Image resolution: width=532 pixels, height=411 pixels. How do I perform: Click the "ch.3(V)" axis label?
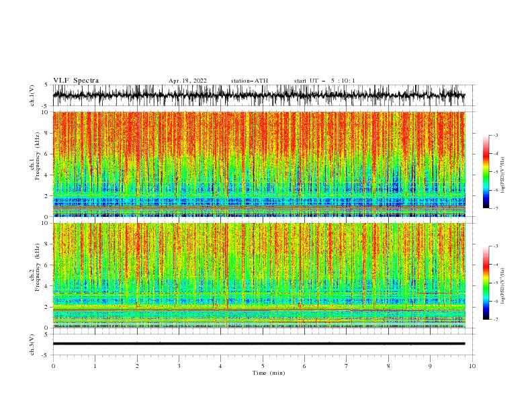tap(32, 345)
